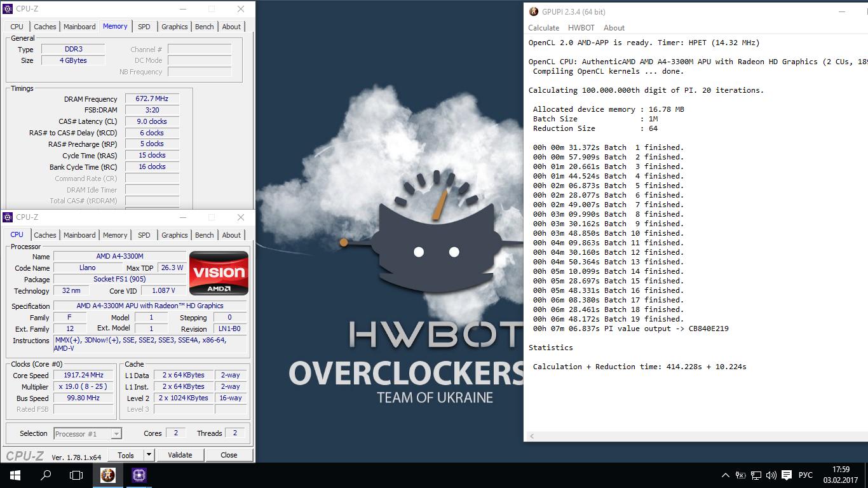Open the Windows Start menu
868x488 pixels.
(15, 475)
